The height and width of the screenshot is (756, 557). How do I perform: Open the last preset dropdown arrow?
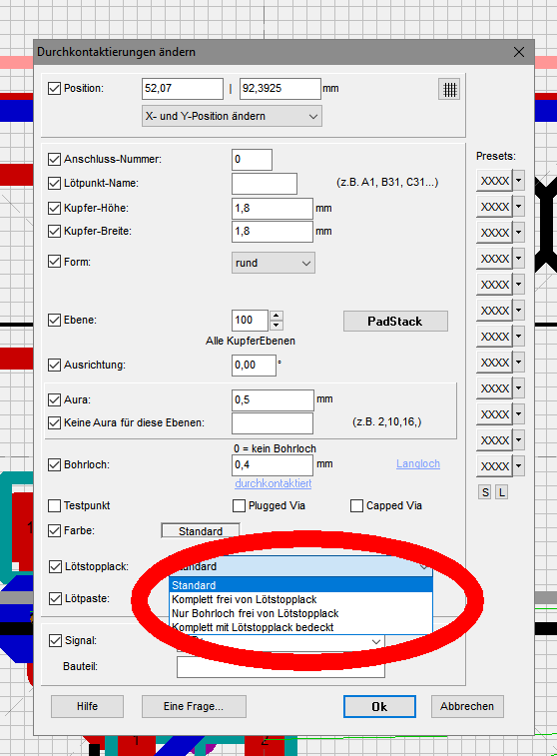518,466
